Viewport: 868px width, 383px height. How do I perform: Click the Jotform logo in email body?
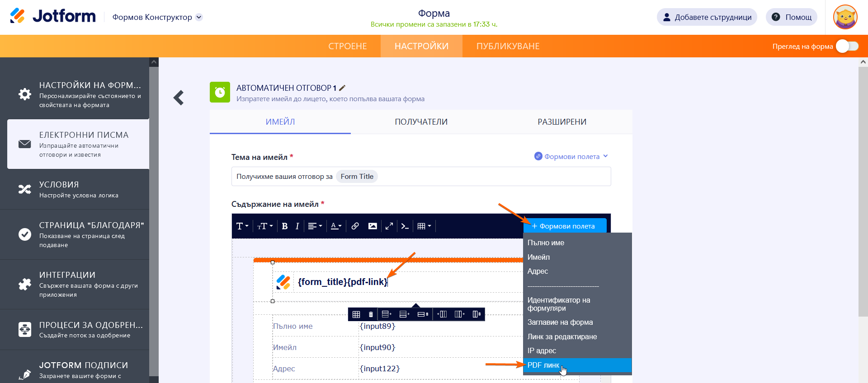pyautogui.click(x=283, y=282)
